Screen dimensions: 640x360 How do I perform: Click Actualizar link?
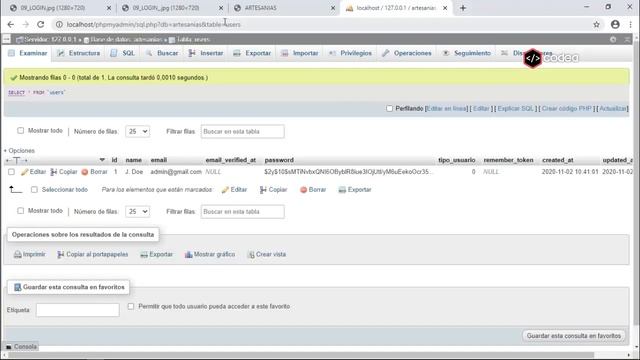tap(613, 109)
